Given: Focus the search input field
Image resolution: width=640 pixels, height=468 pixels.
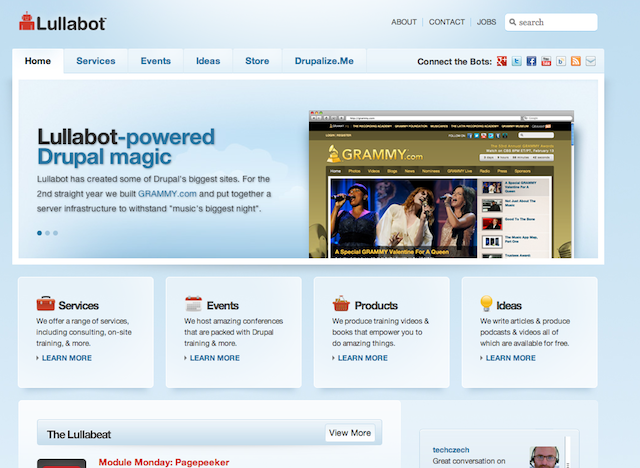Looking at the screenshot, I should click(551, 22).
